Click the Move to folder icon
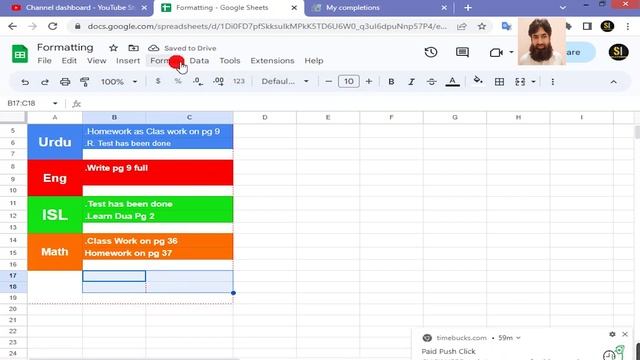The height and width of the screenshot is (360, 640). coord(133,48)
